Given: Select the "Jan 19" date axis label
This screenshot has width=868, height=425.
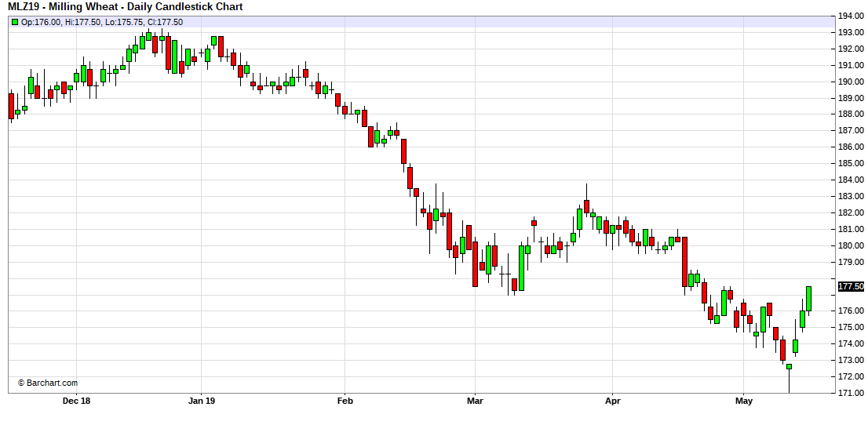Looking at the screenshot, I should pyautogui.click(x=202, y=401).
